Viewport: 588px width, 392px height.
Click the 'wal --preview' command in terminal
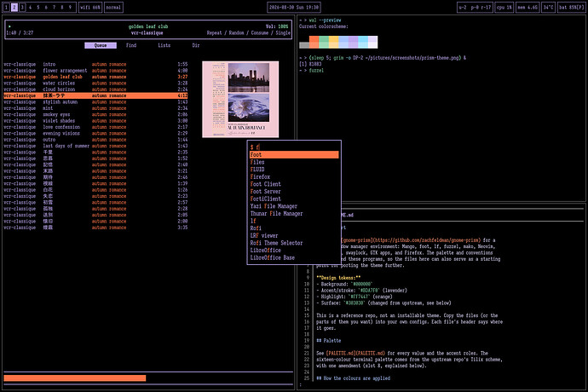pyautogui.click(x=325, y=20)
